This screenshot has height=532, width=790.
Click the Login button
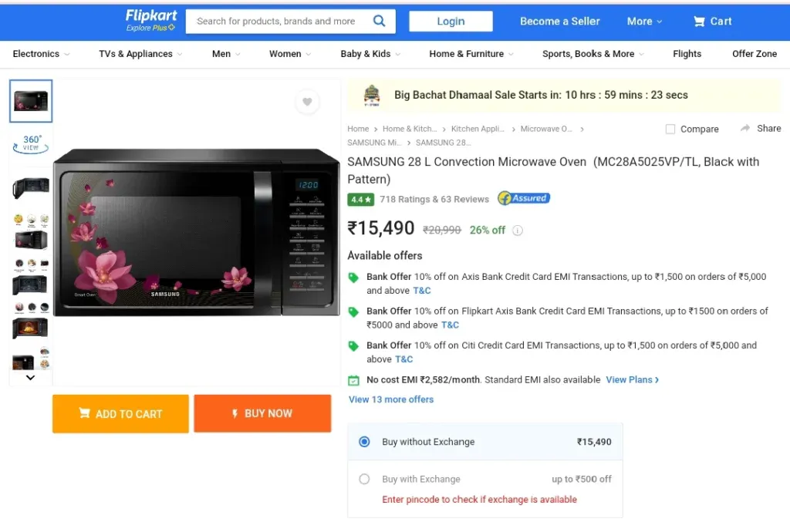(x=451, y=21)
